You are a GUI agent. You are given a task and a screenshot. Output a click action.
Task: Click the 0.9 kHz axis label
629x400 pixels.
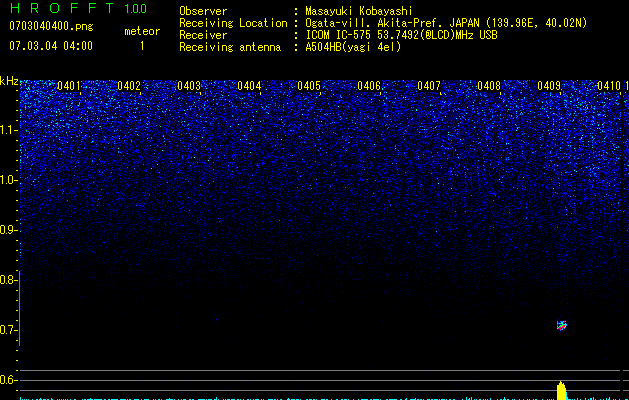8,230
